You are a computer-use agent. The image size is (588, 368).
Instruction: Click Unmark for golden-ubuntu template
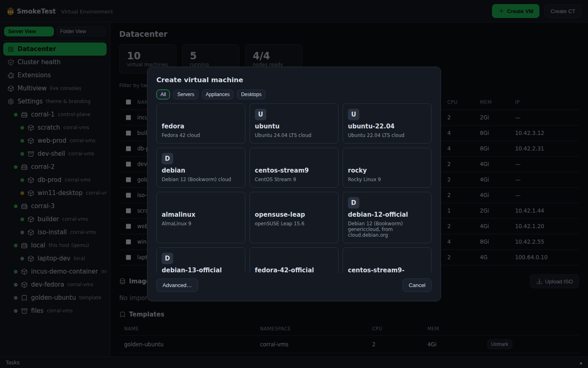500,344
